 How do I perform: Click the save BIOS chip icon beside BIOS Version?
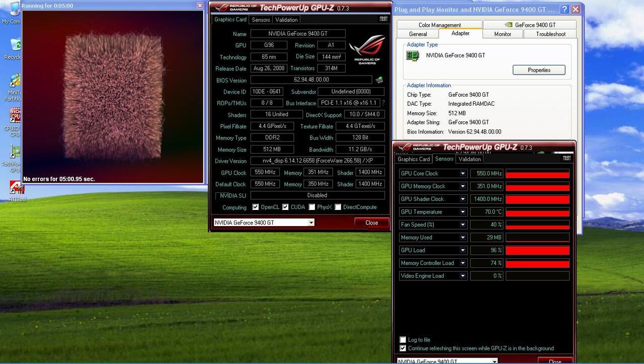point(379,80)
